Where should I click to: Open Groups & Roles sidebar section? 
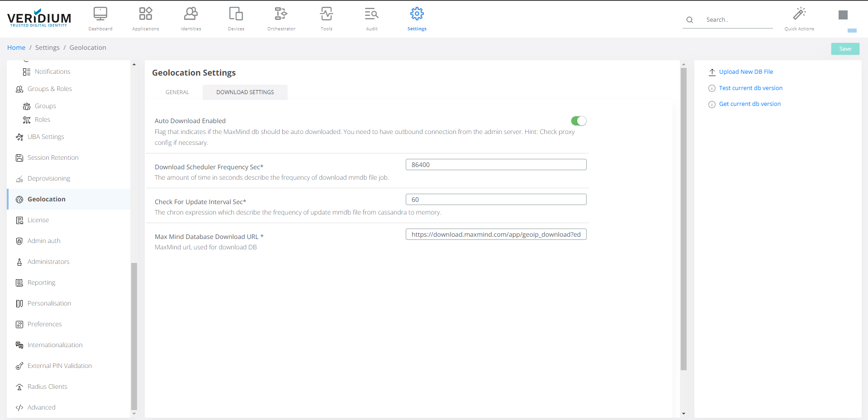[x=49, y=89]
